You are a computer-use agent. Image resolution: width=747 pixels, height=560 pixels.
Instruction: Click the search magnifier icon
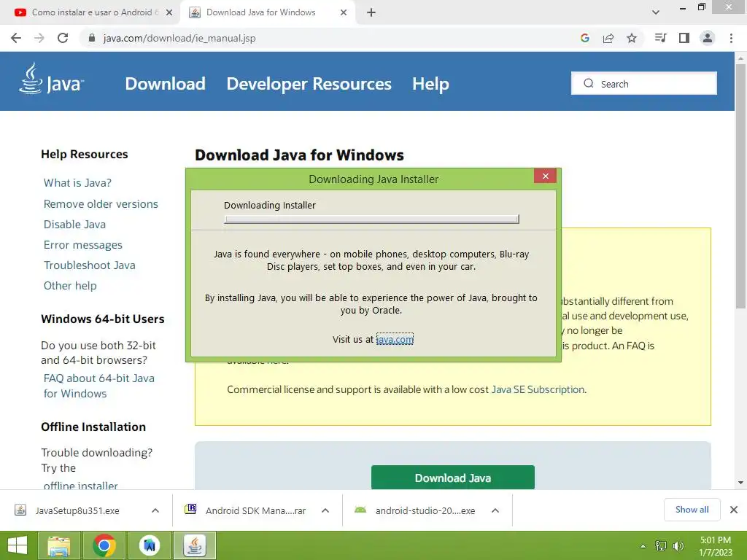click(589, 83)
